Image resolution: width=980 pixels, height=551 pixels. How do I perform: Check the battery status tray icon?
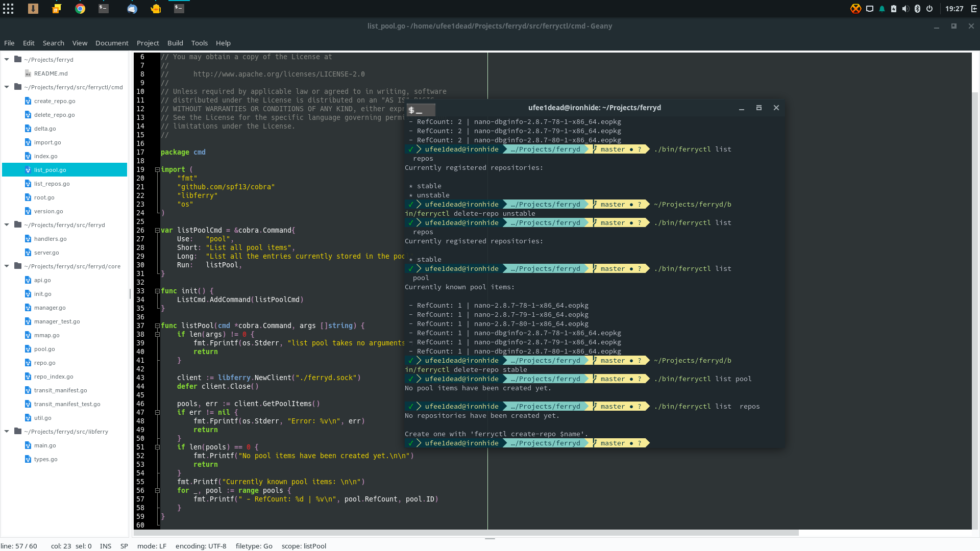pyautogui.click(x=894, y=9)
